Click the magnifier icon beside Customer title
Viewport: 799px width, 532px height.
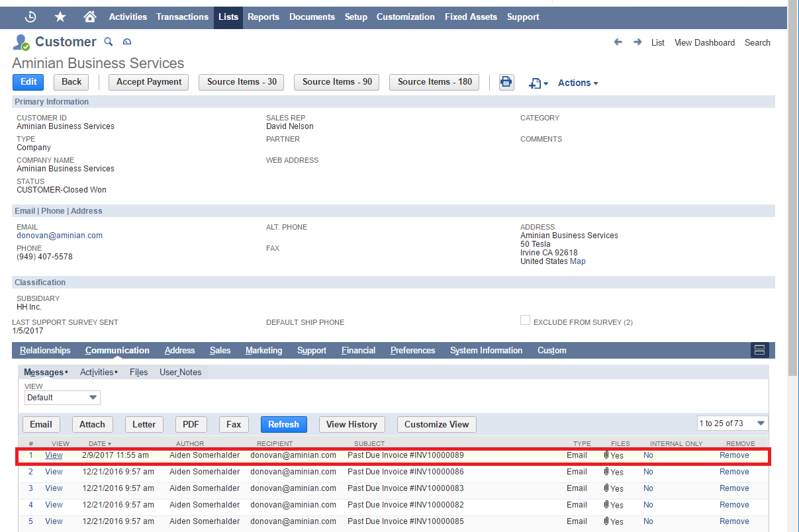coord(109,42)
